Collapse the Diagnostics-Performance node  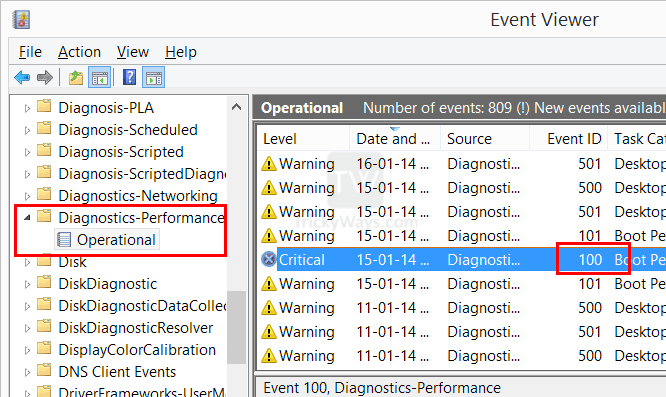(x=28, y=218)
